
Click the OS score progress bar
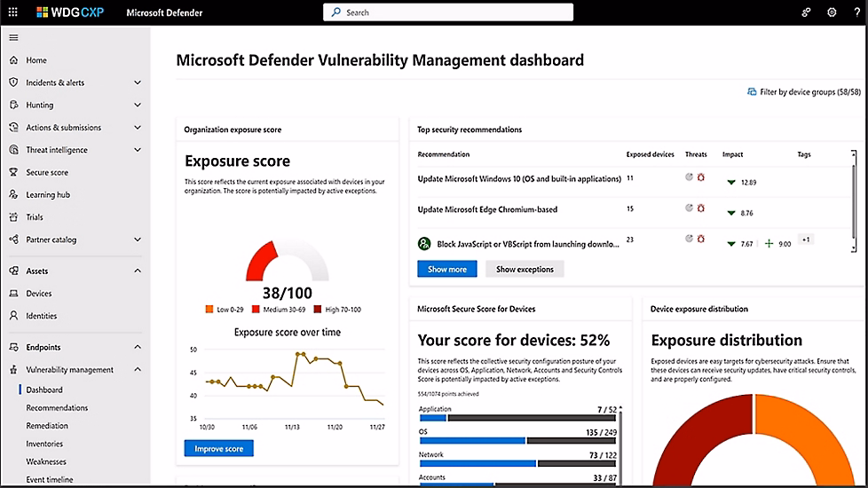coord(517,441)
